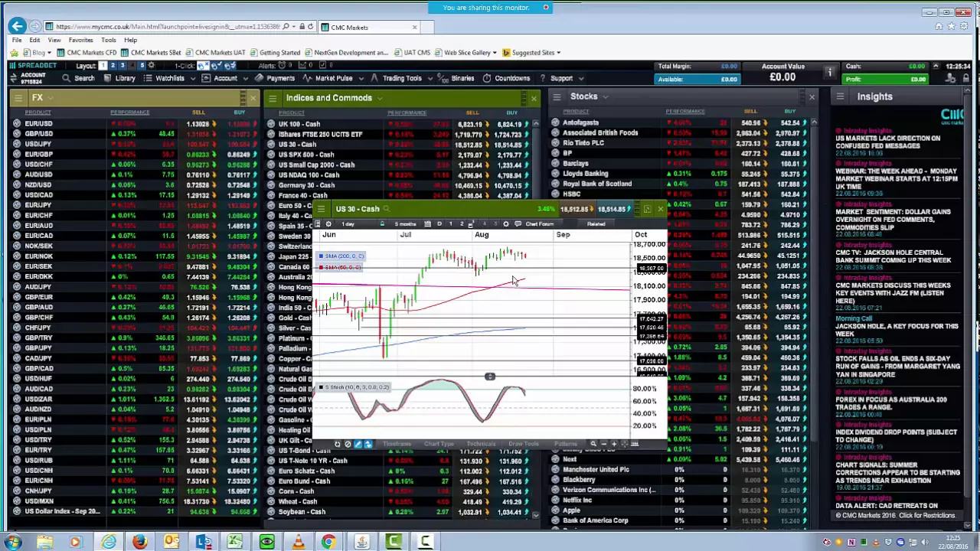Open the Indices and Commods panel menu
This screenshot has width=980, height=551.
point(272,98)
